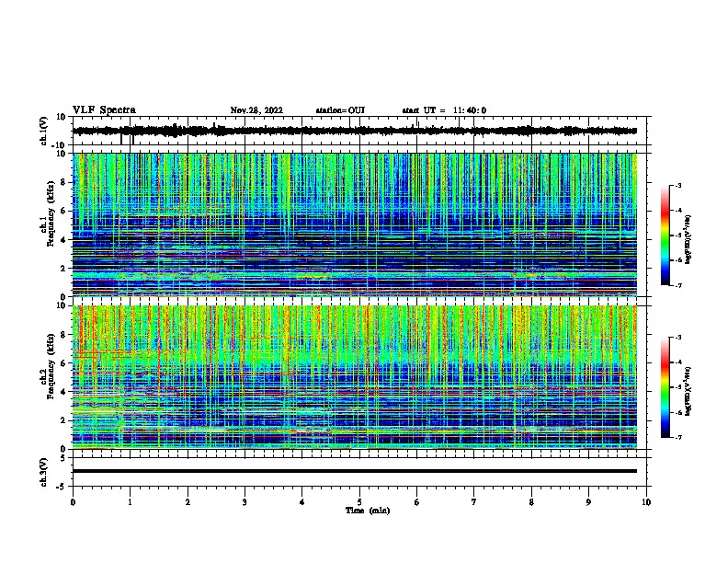Click the time axis tick label "1"
This screenshot has height=563, width=728.
[x=130, y=502]
